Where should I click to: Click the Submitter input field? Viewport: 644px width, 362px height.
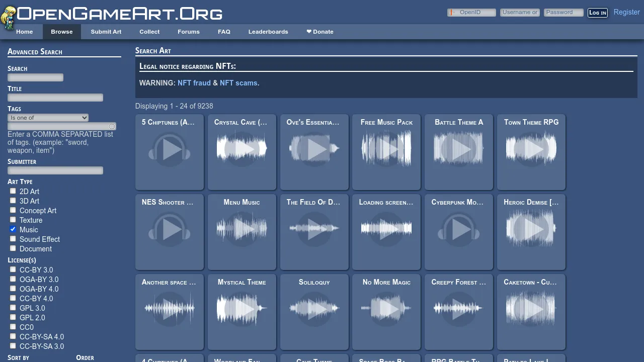pyautogui.click(x=55, y=170)
